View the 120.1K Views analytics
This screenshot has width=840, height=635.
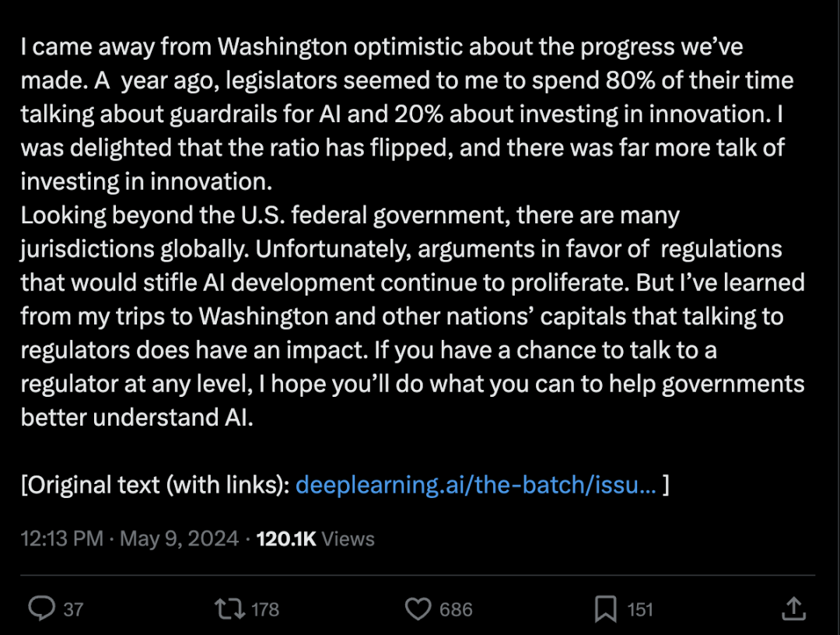pyautogui.click(x=316, y=539)
